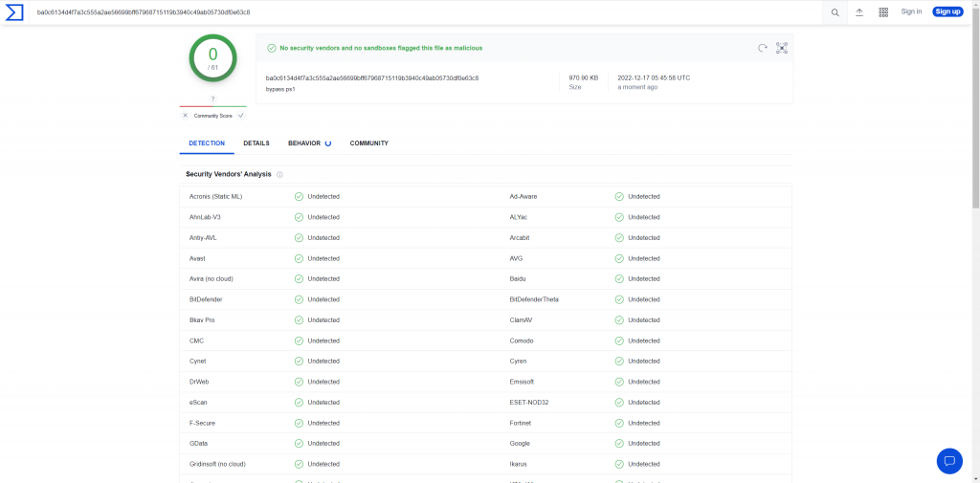The image size is (980, 483).
Task: Click the Emsisoft vendor name
Action: coord(522,382)
